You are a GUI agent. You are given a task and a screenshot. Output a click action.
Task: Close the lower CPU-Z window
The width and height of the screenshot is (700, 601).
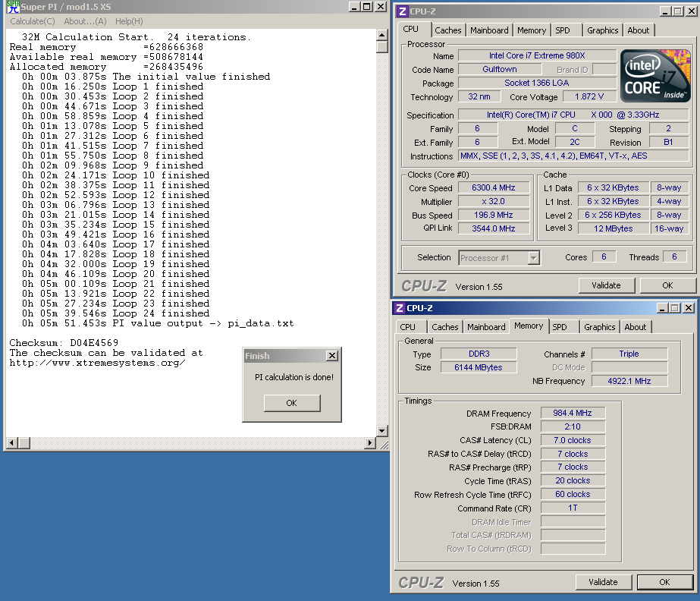(689, 308)
